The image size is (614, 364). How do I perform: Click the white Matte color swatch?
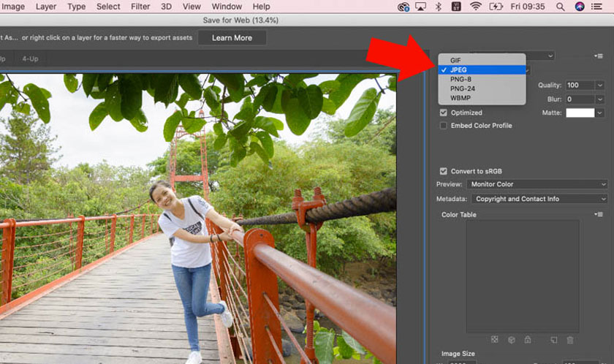[x=580, y=113]
